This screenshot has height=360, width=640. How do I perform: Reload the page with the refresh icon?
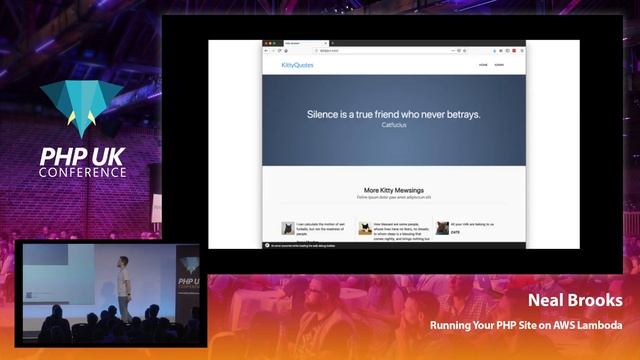[x=280, y=51]
